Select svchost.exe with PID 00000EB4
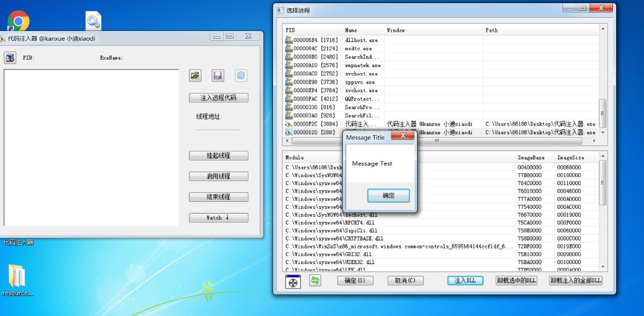Viewport: 644px width, 316px height. [441, 90]
